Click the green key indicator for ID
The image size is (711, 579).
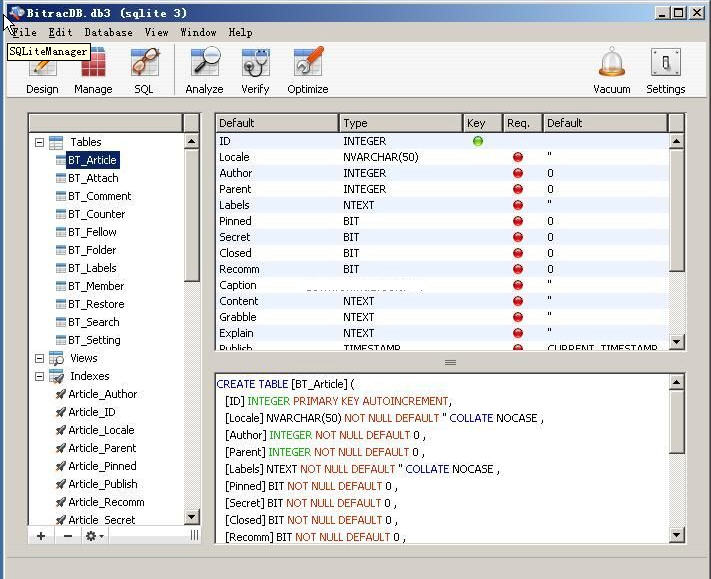[478, 141]
